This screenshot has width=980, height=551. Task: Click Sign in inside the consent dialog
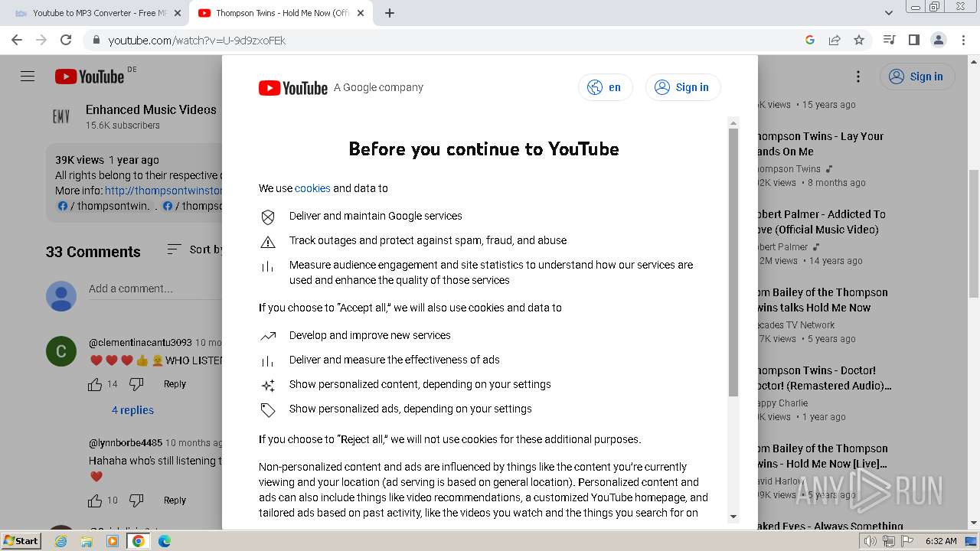click(x=683, y=87)
